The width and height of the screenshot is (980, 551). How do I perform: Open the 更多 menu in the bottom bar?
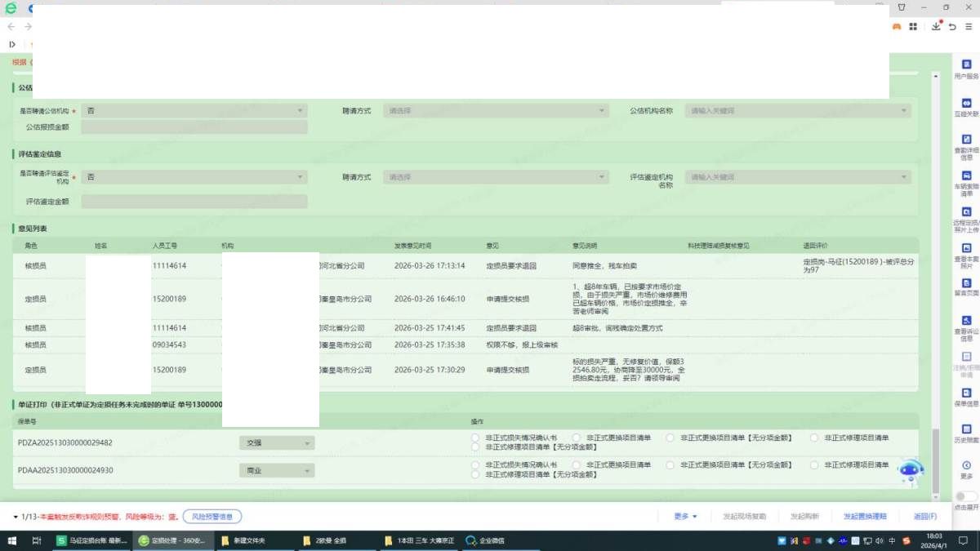point(685,517)
